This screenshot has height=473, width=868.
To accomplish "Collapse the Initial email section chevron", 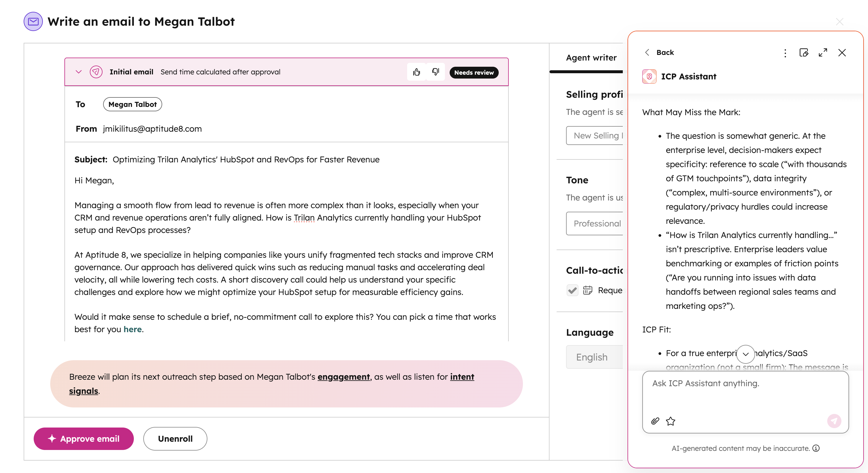I will pyautogui.click(x=79, y=72).
